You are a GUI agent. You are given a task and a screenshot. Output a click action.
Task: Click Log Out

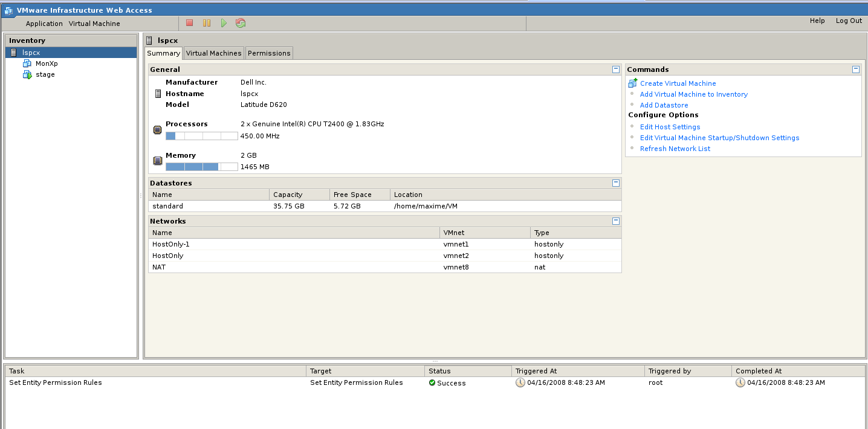pos(849,21)
